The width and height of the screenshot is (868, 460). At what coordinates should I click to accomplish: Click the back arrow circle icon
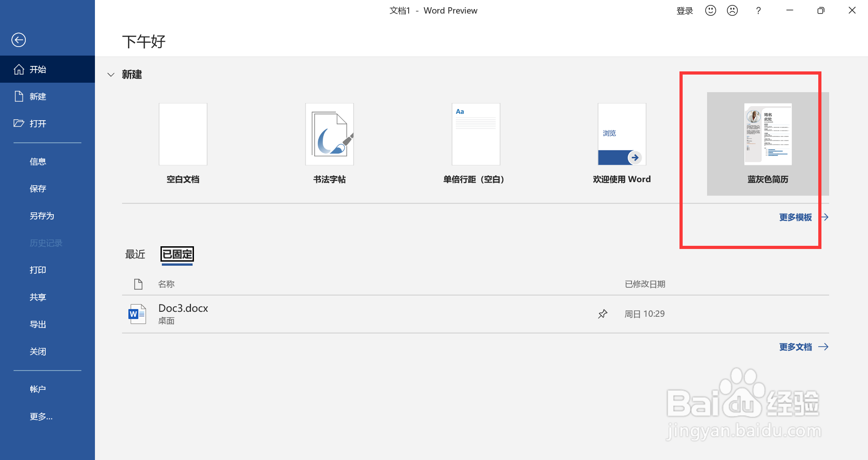(19, 40)
